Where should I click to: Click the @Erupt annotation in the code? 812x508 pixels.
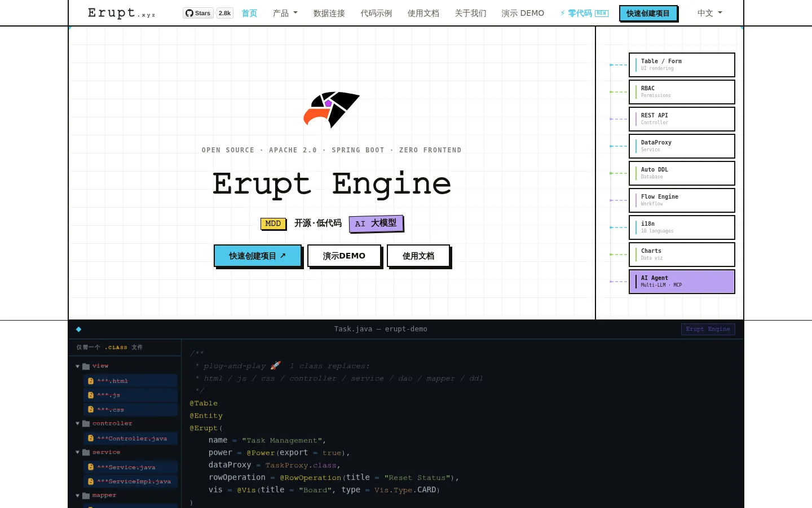point(204,428)
